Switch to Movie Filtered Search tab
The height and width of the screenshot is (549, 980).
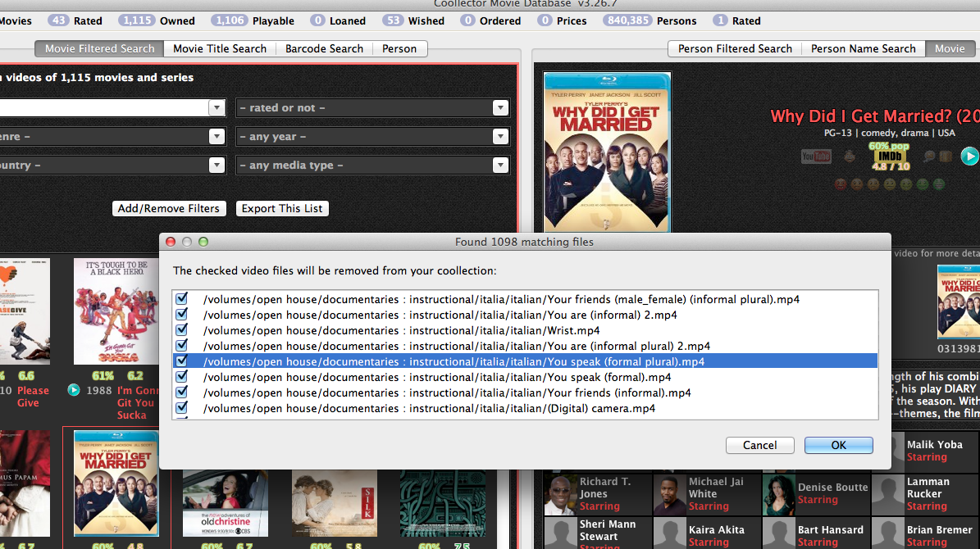[99, 48]
